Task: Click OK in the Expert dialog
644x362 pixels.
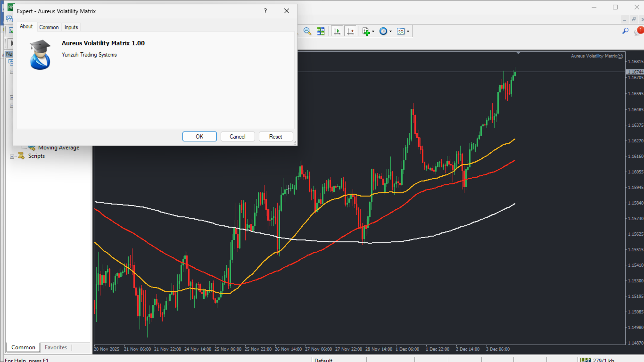Action: (199, 137)
